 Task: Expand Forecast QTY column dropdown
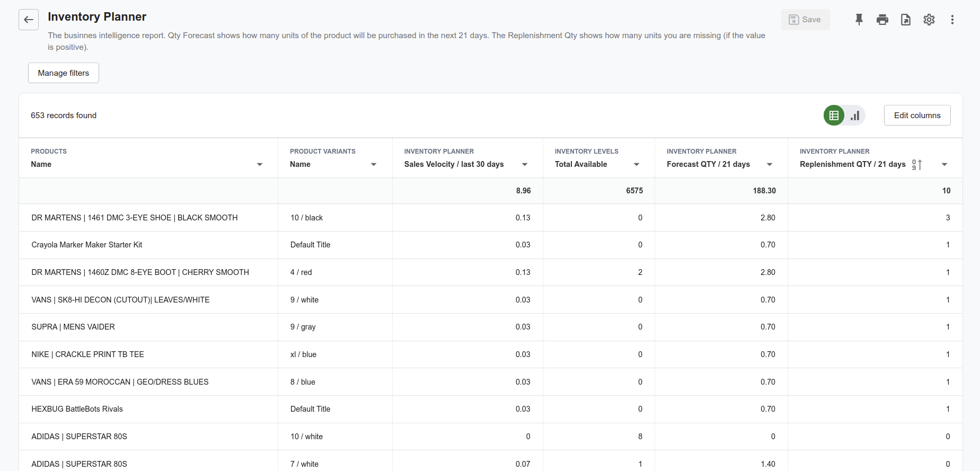pyautogui.click(x=770, y=164)
